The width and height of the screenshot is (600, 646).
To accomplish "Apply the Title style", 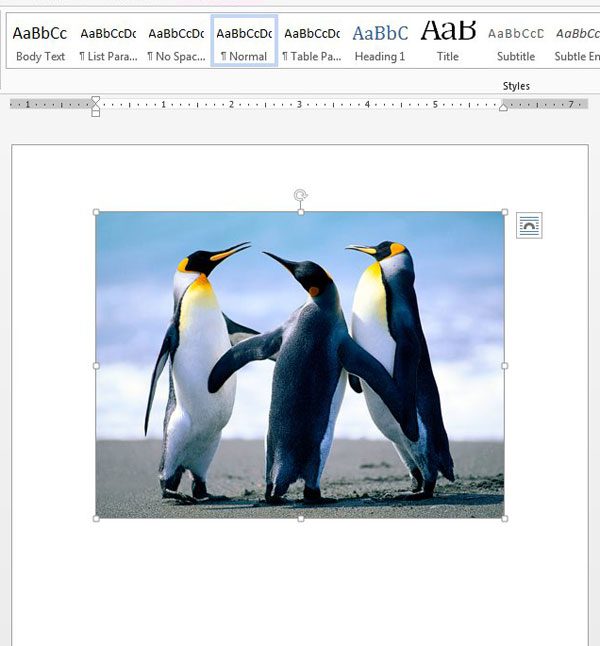I will [448, 42].
